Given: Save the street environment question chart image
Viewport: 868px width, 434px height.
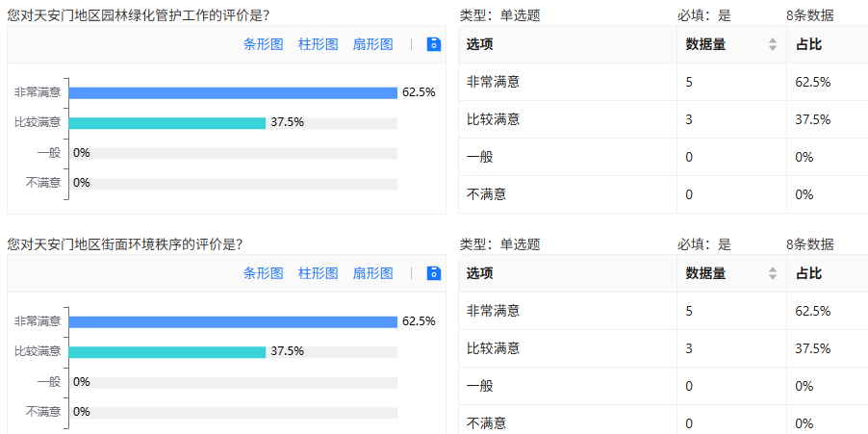Looking at the screenshot, I should pos(434,273).
